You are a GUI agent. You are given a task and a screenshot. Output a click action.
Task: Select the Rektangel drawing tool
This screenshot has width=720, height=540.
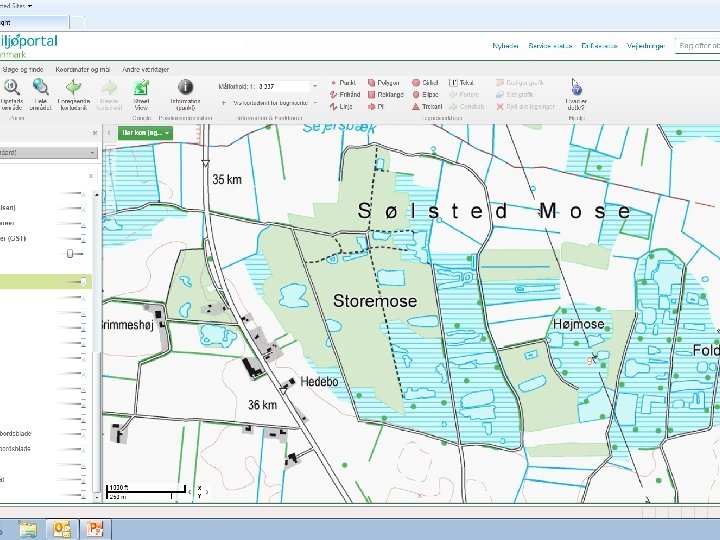(x=385, y=95)
